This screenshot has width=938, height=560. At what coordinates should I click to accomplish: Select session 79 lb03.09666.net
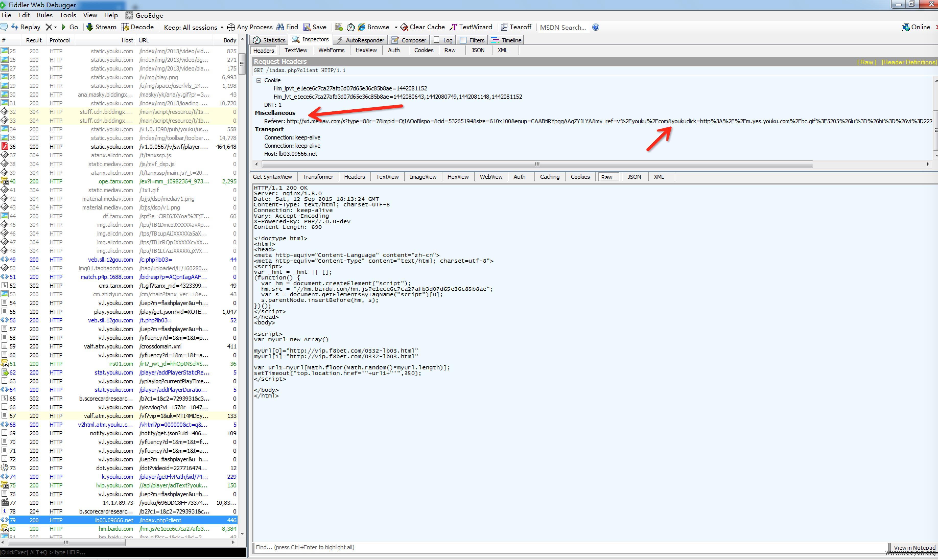119,521
